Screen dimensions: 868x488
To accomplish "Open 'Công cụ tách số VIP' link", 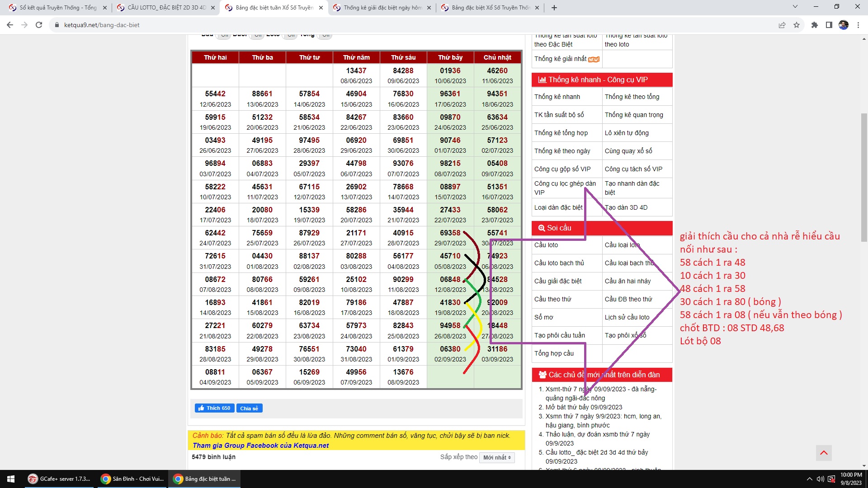I will (633, 169).
